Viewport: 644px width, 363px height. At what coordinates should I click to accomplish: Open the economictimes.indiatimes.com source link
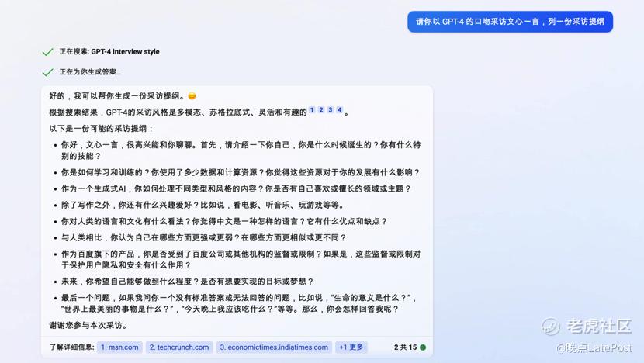click(274, 347)
